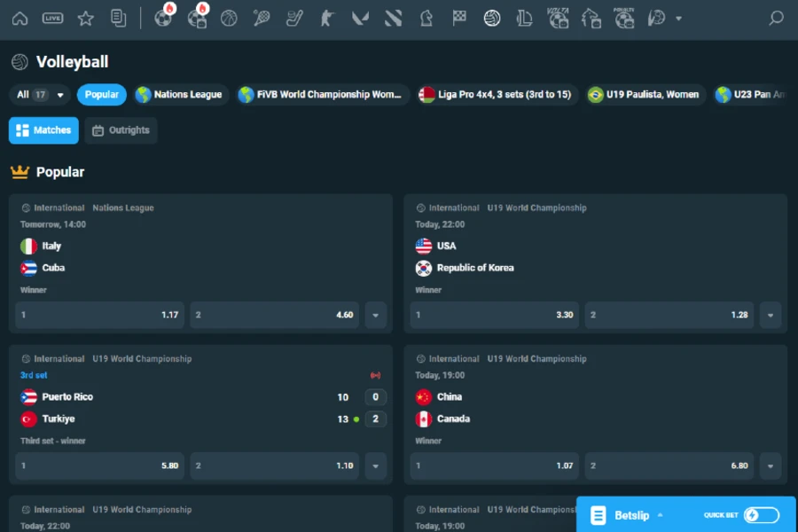Bet on USA at odds 3.30
The height and width of the screenshot is (532, 798).
pos(494,315)
